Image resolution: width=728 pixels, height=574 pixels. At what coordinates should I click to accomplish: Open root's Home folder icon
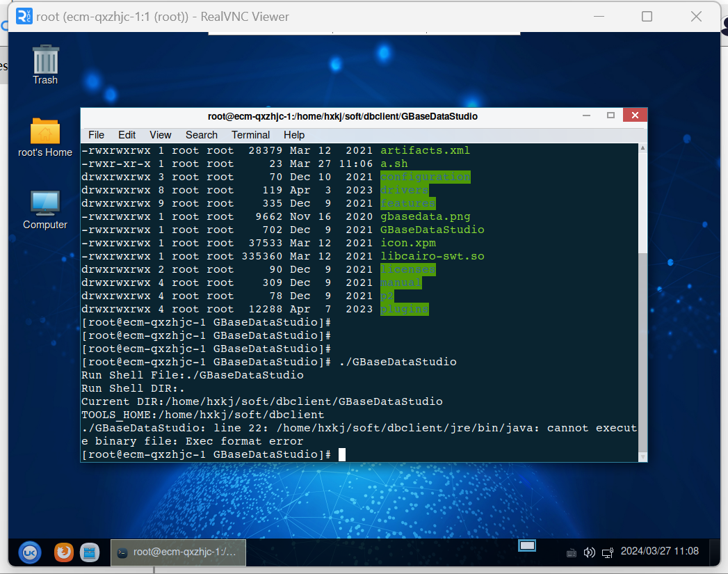tap(45, 138)
